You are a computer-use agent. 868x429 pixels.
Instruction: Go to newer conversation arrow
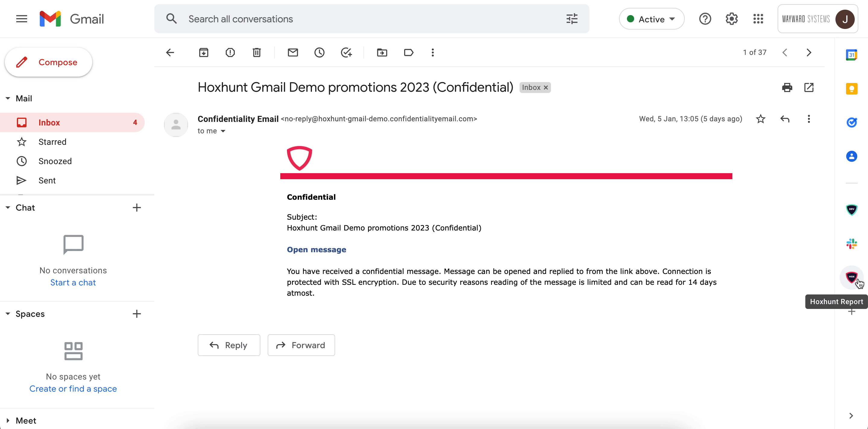[785, 52]
